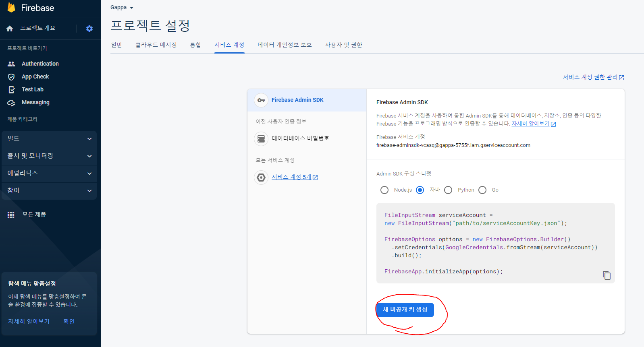The height and width of the screenshot is (347, 644).
Task: Click the 프로젝트 설정 page heading
Action: coord(150,26)
